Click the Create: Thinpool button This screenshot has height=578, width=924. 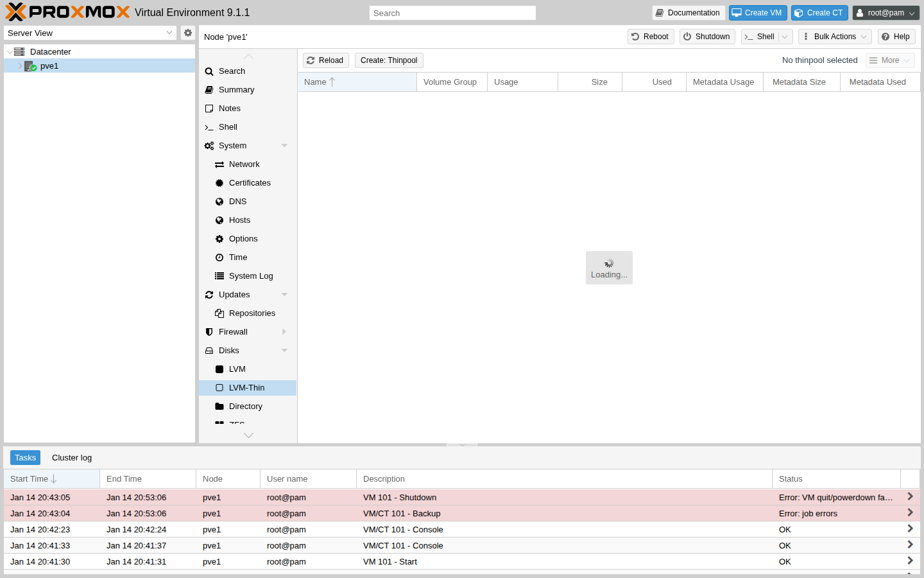[x=389, y=60]
